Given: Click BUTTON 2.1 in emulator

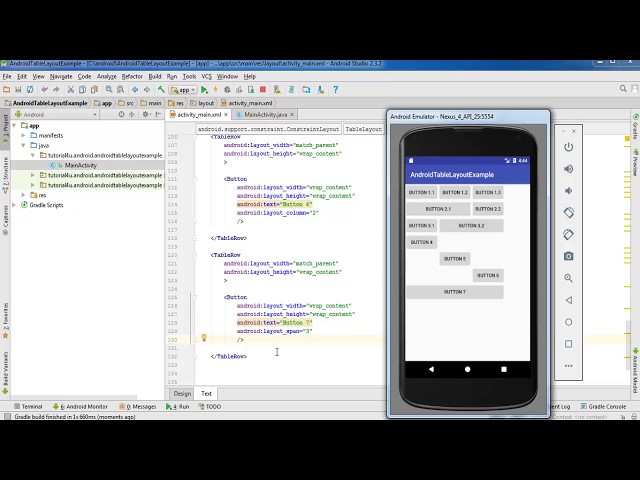Looking at the screenshot, I should click(x=438, y=209).
